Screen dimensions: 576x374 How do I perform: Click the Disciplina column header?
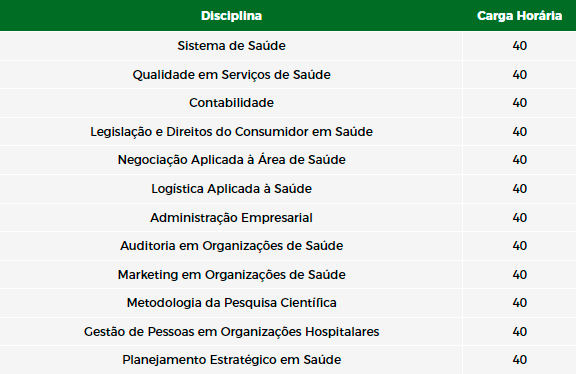[231, 16]
